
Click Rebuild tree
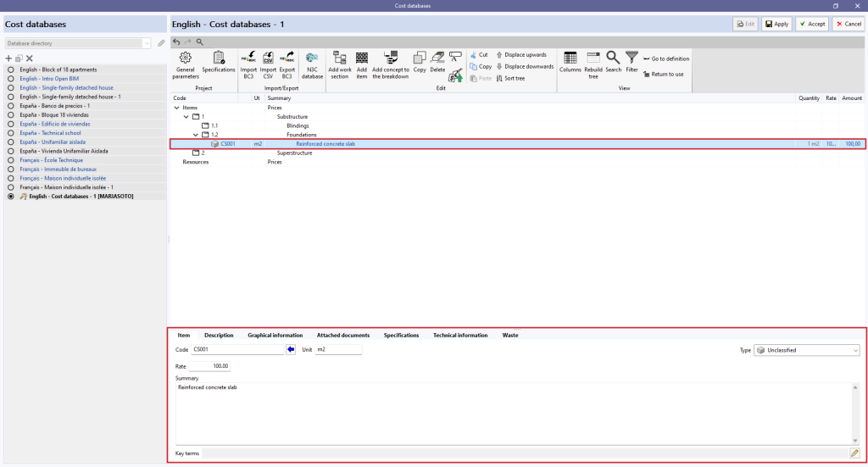click(593, 64)
